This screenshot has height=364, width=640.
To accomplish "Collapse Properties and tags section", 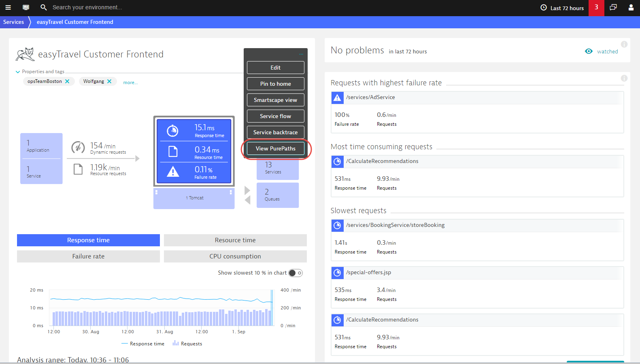I will (18, 72).
